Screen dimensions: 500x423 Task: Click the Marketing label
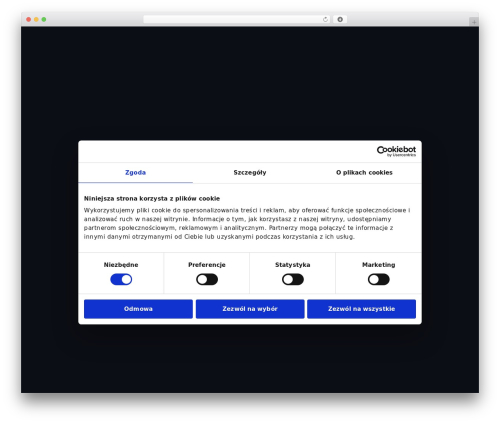coord(379,265)
